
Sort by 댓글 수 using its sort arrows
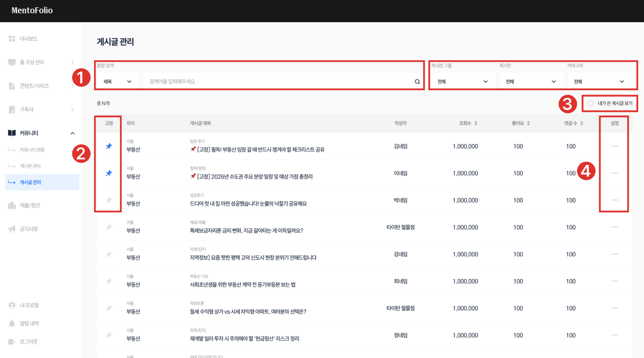pos(581,124)
